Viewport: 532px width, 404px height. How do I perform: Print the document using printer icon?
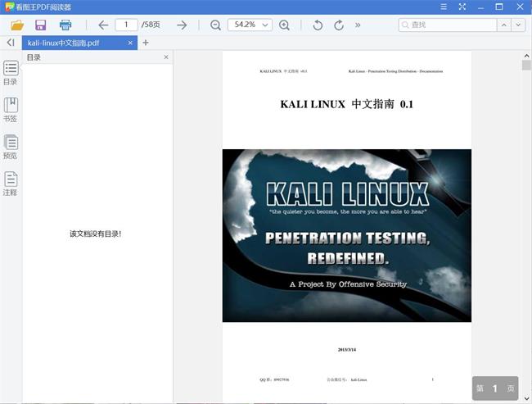65,25
